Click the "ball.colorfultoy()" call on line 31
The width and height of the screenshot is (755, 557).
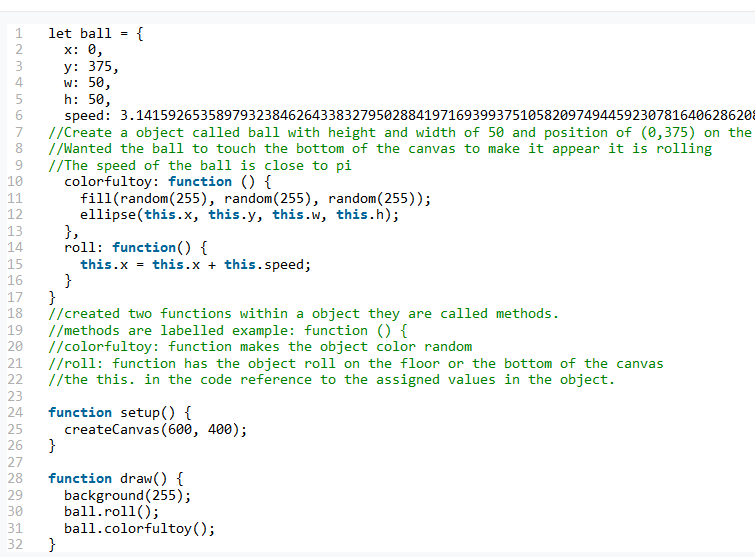coord(139,528)
